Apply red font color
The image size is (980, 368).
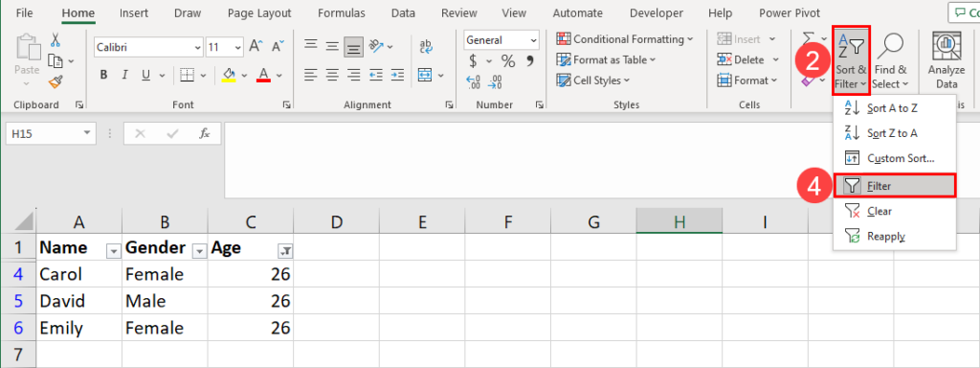coord(263,75)
